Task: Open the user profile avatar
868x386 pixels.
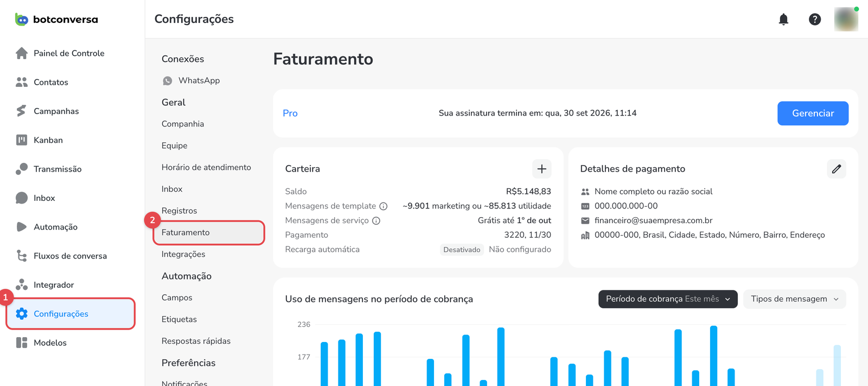Action: click(x=846, y=20)
